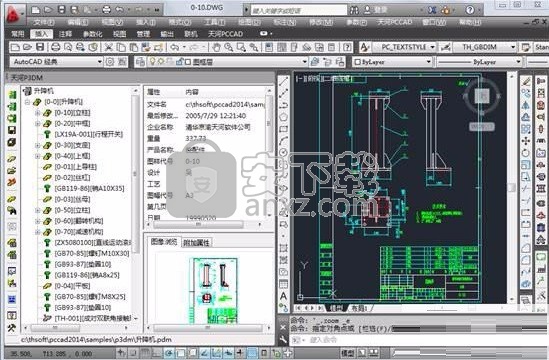Viewport: 549px width, 360px height.
Task: Switch to the 注释 ribbon tab
Action: point(65,34)
